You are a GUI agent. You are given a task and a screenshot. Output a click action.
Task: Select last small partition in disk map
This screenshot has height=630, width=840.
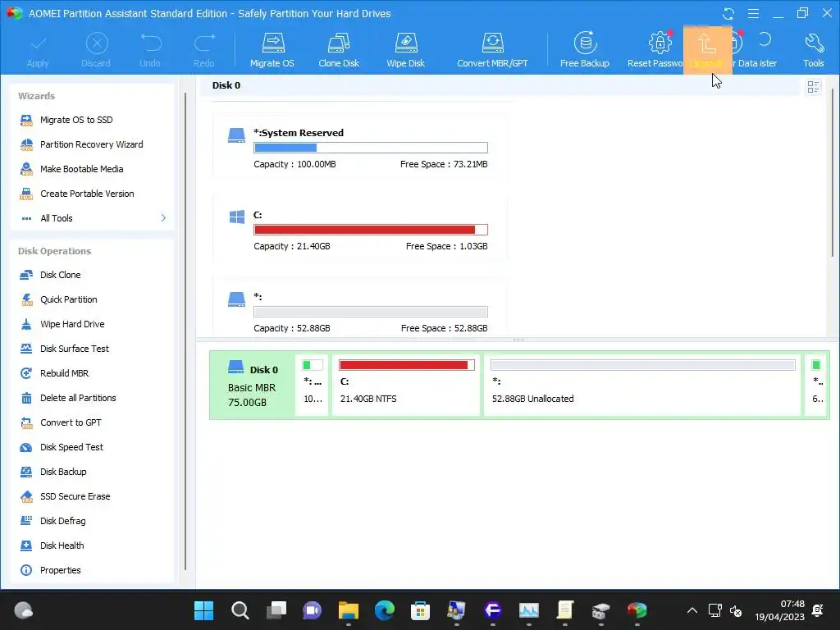(816, 386)
